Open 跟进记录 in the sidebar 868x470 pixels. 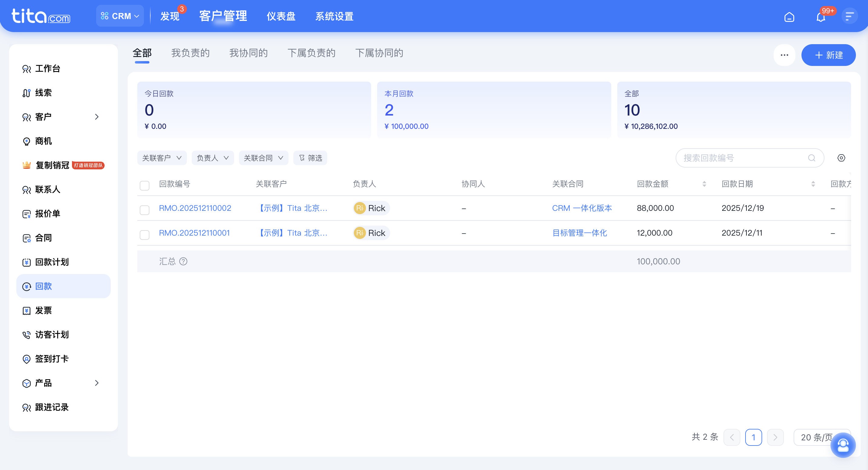point(63,407)
